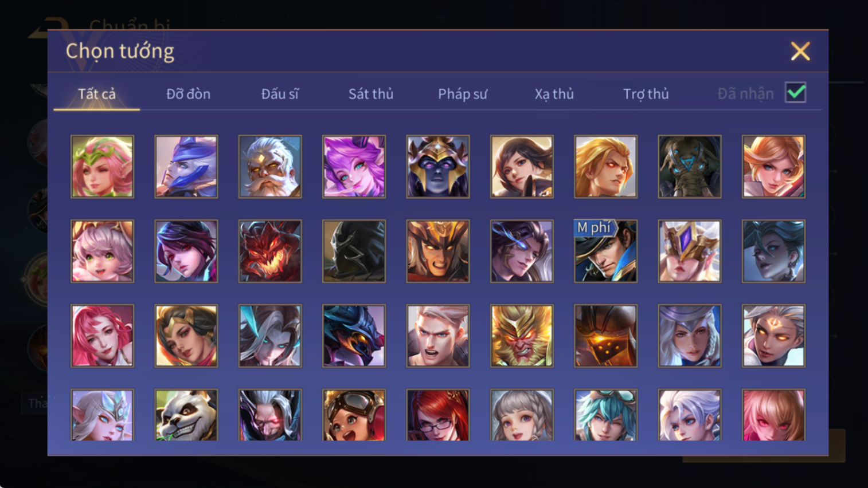Pick the green-haired flower crown hero

102,167
